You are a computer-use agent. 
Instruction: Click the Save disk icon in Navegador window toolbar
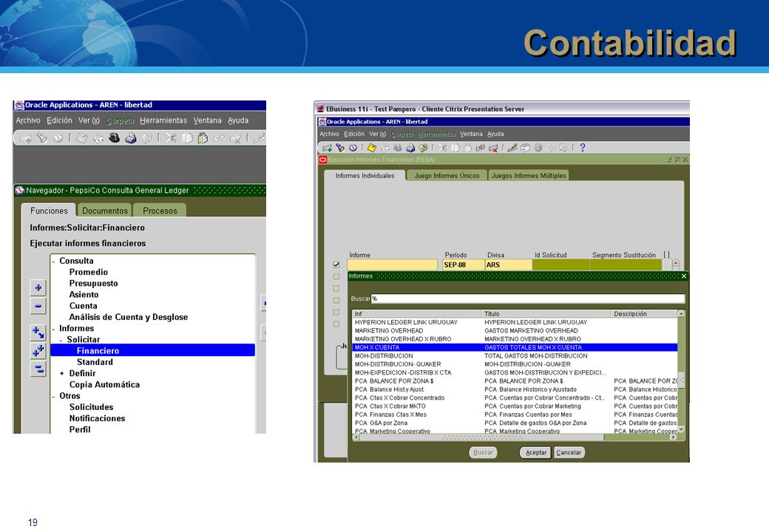pyautogui.click(x=82, y=138)
